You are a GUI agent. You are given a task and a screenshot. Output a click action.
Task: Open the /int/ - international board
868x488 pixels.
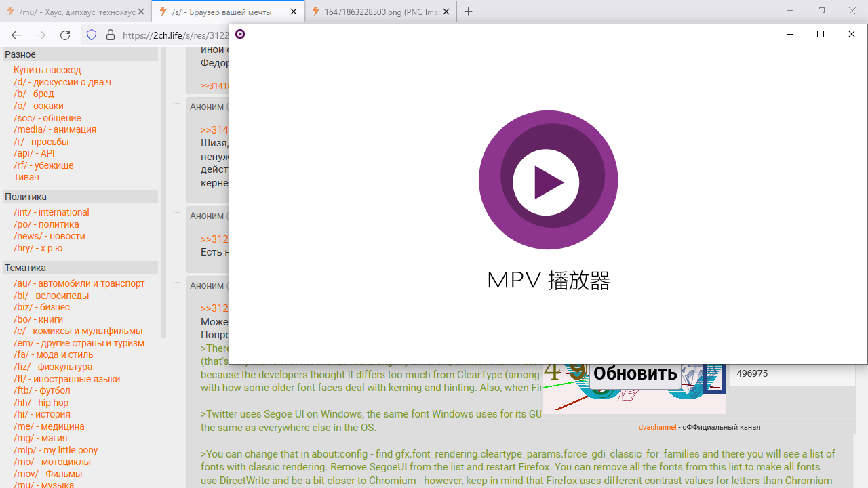click(52, 212)
